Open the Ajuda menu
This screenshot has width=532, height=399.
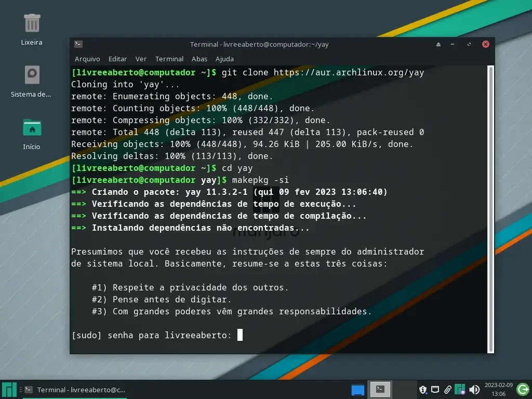(224, 59)
